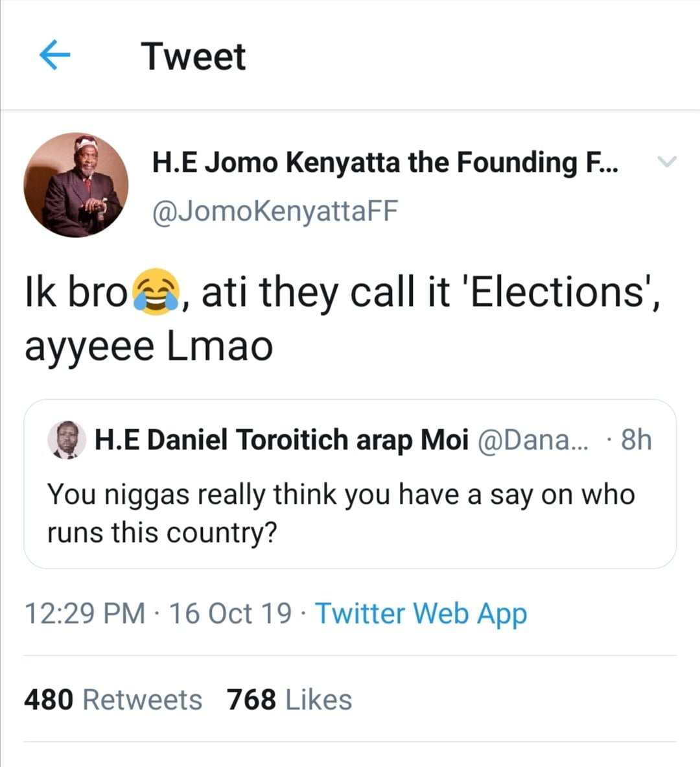
Task: Open Jomo Kenyatta's profile picture
Action: coord(76,185)
